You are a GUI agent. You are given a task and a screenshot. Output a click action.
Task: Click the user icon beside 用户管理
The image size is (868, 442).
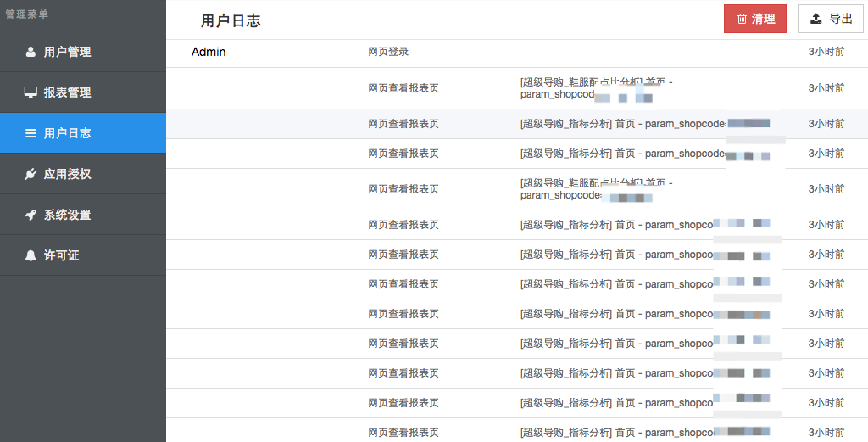coord(31,52)
